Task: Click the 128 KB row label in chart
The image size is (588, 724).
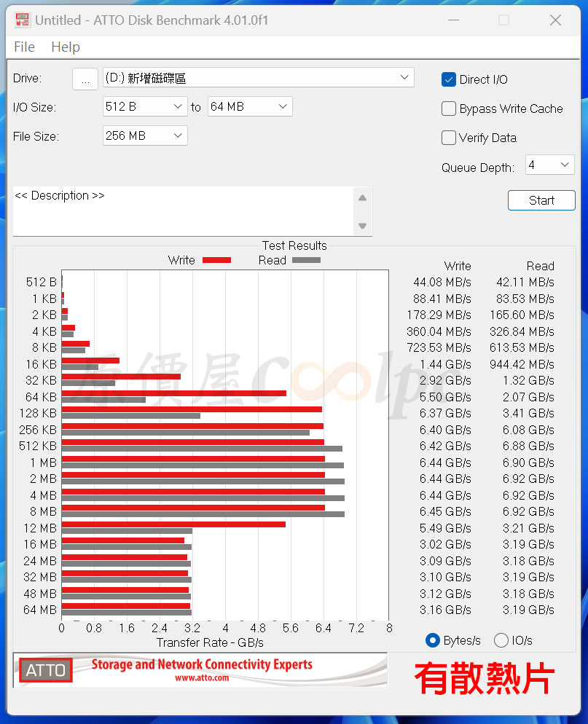Action: click(38, 413)
